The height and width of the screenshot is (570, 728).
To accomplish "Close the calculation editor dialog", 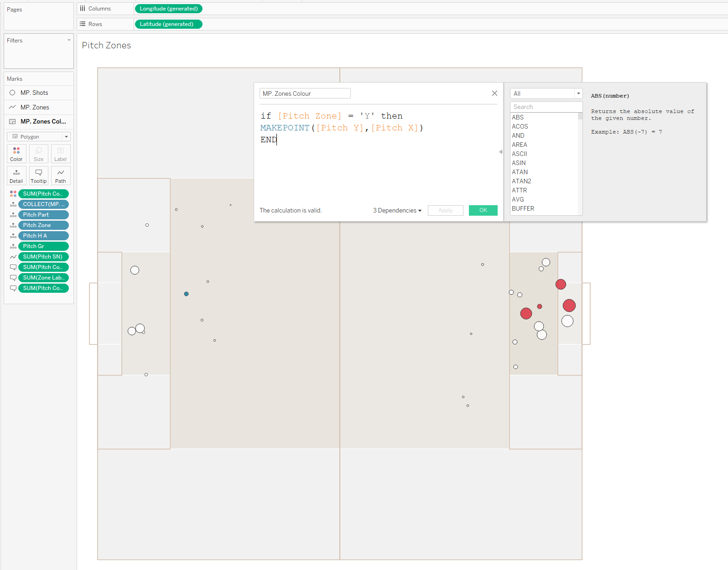I will [x=494, y=93].
